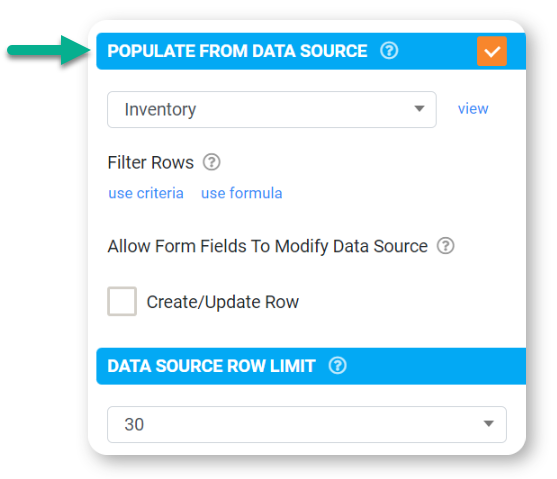Open the Inventory data source dropdown
The height and width of the screenshot is (479, 557).
pyautogui.click(x=272, y=109)
